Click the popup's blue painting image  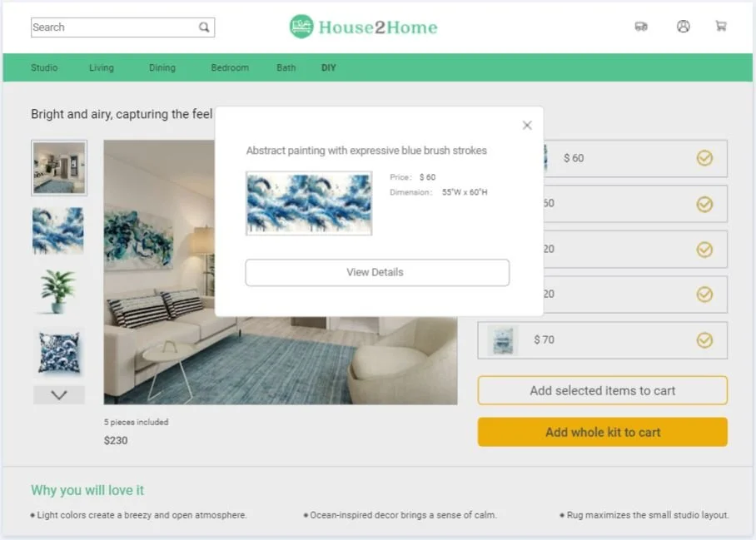pos(309,203)
